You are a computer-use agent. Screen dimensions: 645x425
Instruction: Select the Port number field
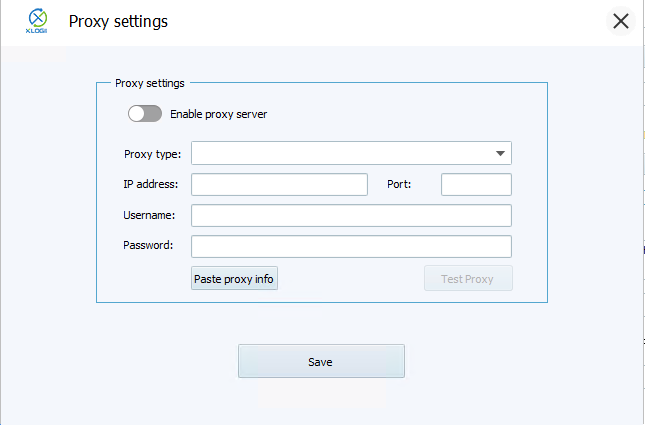(x=476, y=184)
